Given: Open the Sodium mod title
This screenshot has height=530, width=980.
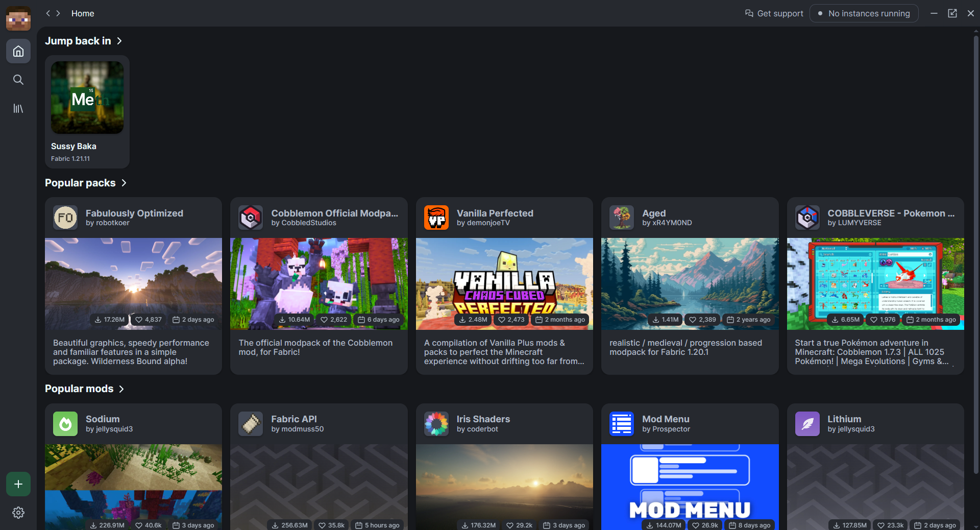Looking at the screenshot, I should click(103, 419).
